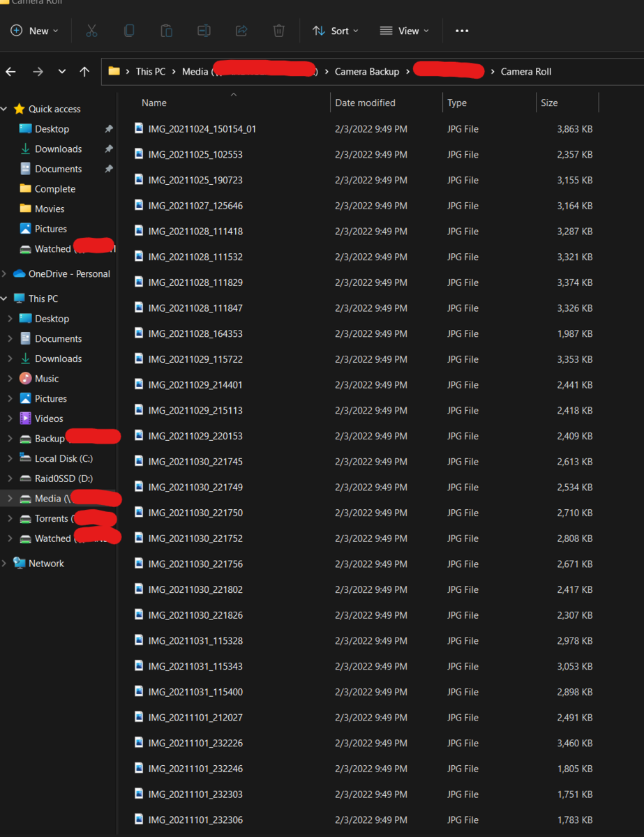
Task: Click the Paste icon in the toolbar
Action: coord(166,31)
